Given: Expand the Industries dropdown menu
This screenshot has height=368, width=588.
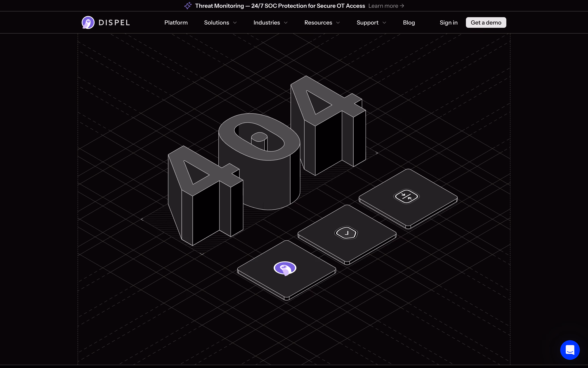Looking at the screenshot, I should coord(271,23).
